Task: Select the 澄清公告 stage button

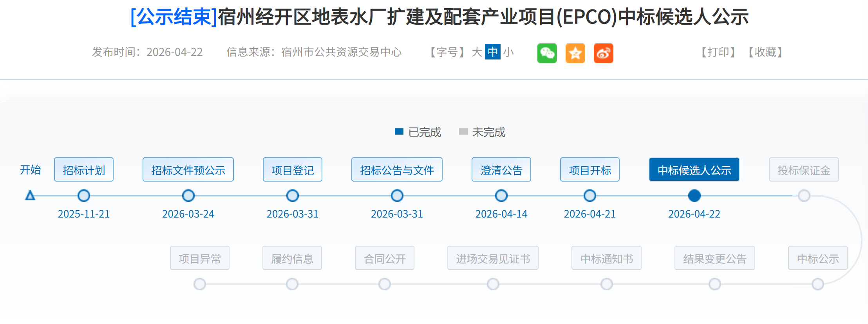Action: click(501, 170)
